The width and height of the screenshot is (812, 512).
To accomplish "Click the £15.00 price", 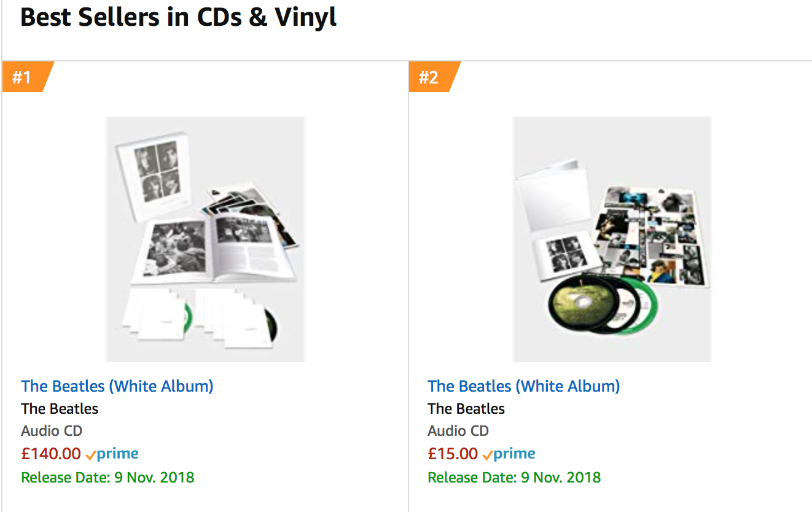I will [x=453, y=454].
